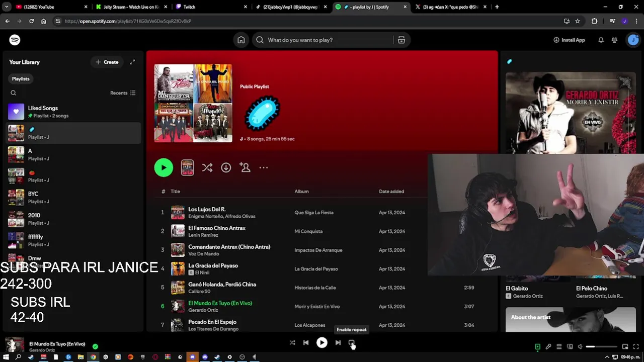
Task: Adjust the volume slider
Action: pos(602,347)
